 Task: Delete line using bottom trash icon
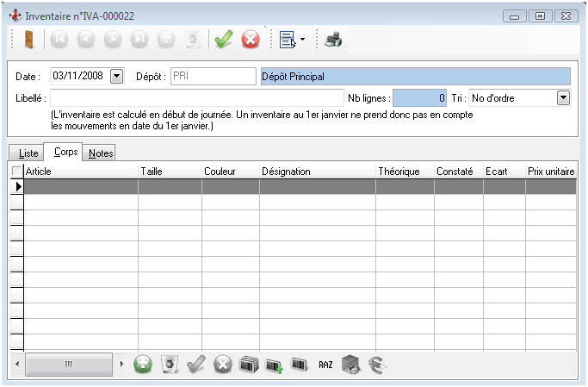click(x=170, y=365)
